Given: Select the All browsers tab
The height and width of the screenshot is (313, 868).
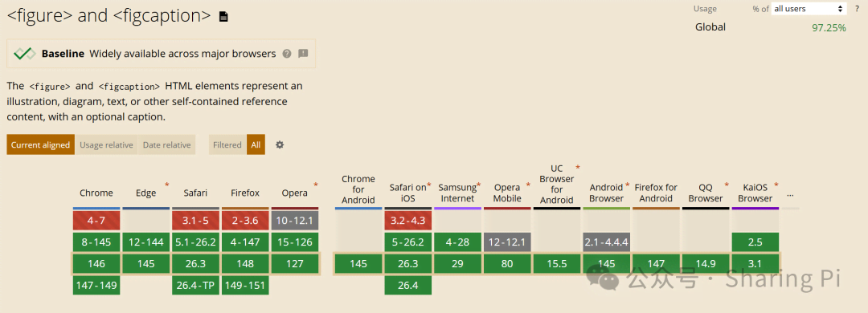Looking at the screenshot, I should pos(256,145).
